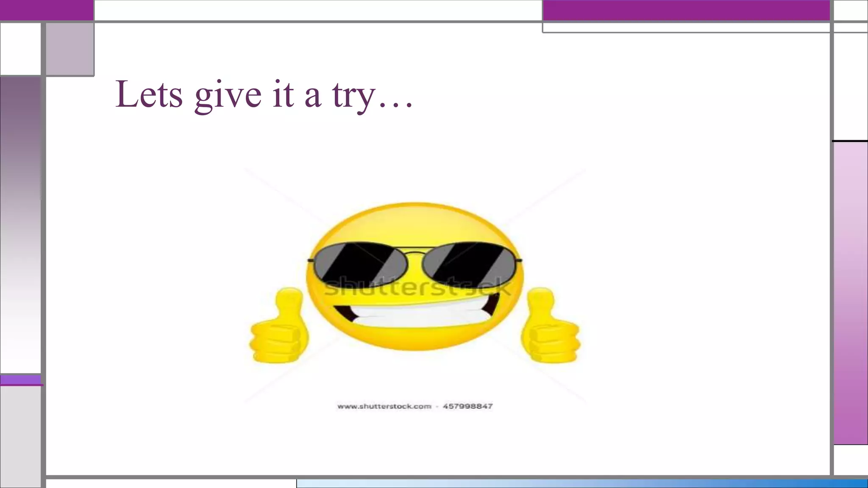Click the small violet strip on left edge
Screen dimensions: 868x488
pyautogui.click(x=20, y=380)
